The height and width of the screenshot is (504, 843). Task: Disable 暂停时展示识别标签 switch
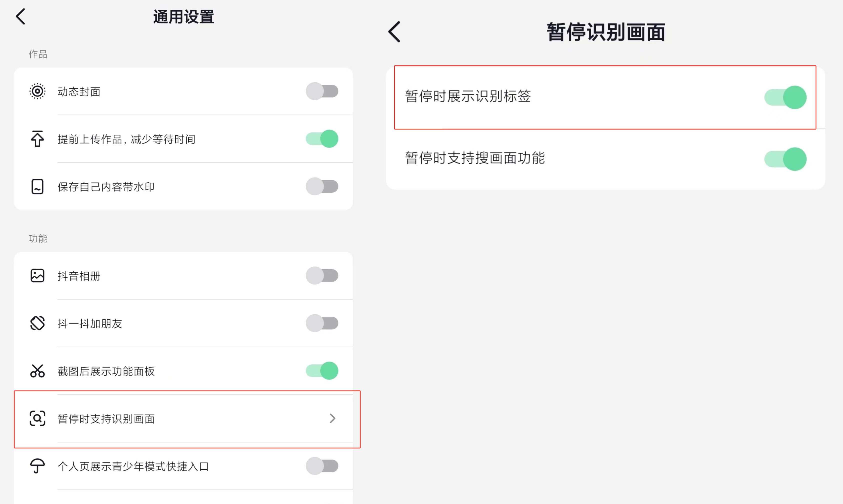pos(785,97)
